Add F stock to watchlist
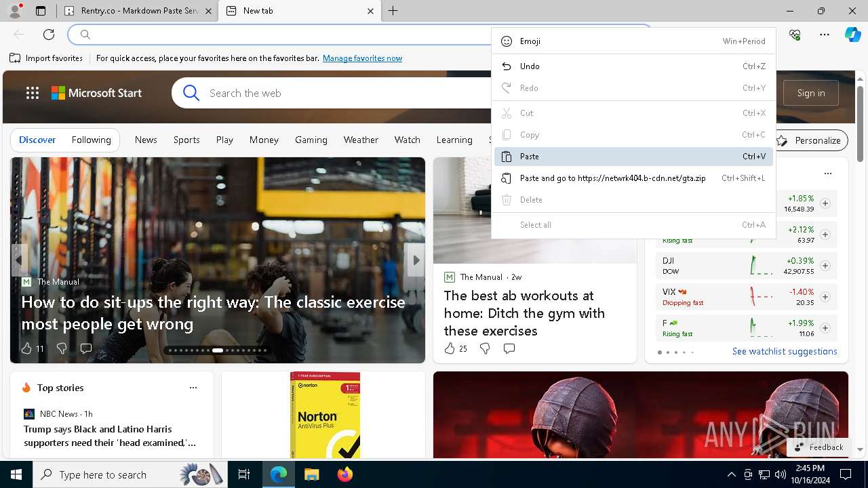 825,328
